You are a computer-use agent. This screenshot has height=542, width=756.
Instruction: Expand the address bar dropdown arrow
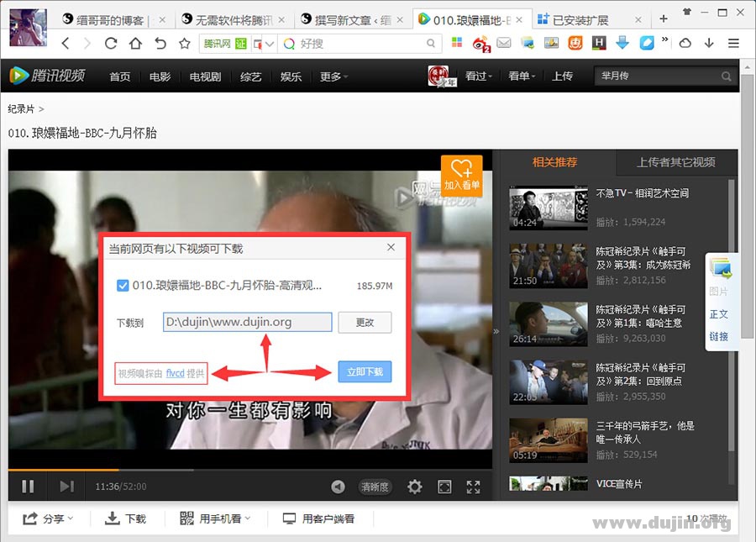[270, 44]
